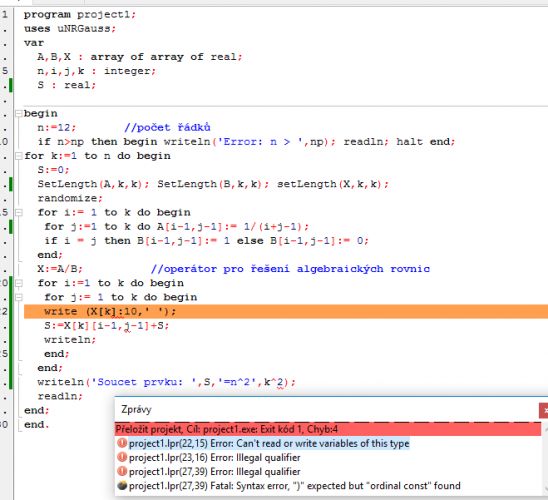Collapse the 'for j:= 1 to k do begin' fold
548x500 pixels.
19,297
